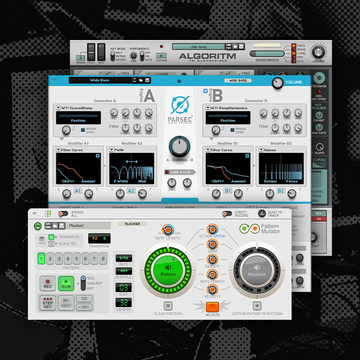Click Algoritm Portamento time knob

[x=133, y=56]
